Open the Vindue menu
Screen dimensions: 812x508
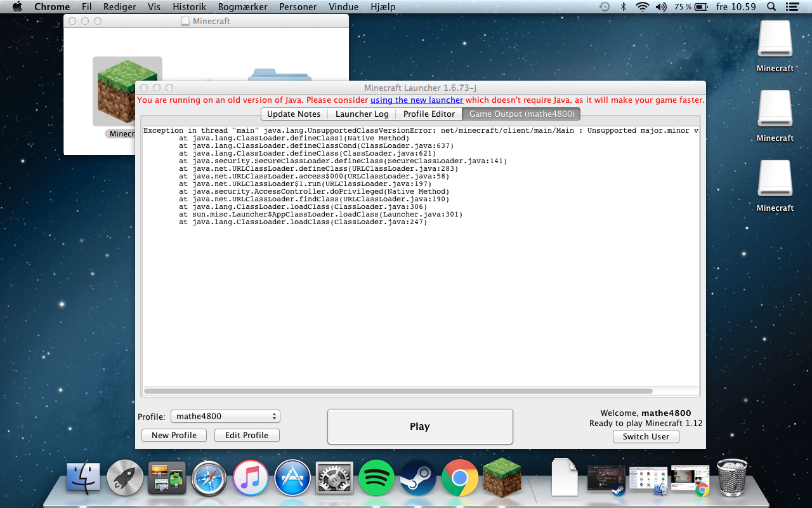(x=343, y=7)
